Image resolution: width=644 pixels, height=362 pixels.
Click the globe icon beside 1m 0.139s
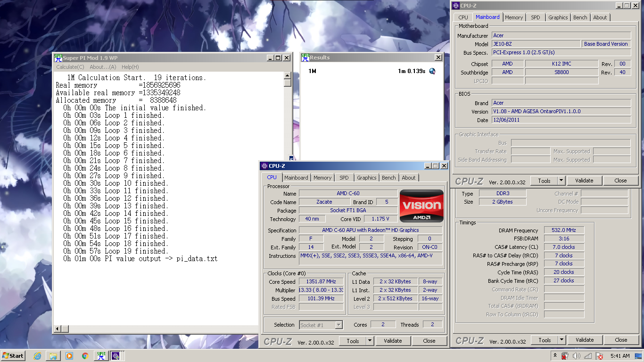(x=432, y=71)
